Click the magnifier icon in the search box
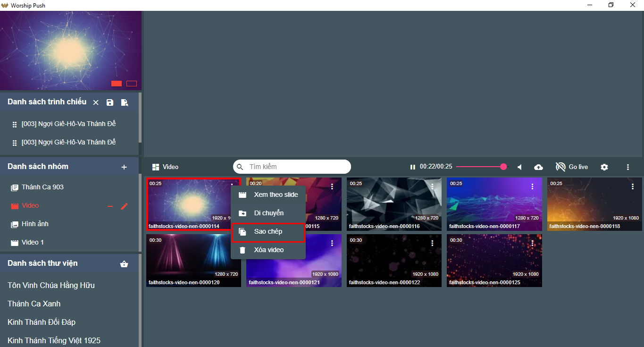 point(240,167)
